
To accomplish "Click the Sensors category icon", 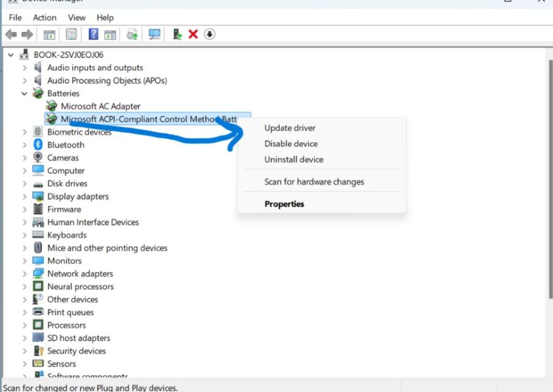I will tap(38, 363).
